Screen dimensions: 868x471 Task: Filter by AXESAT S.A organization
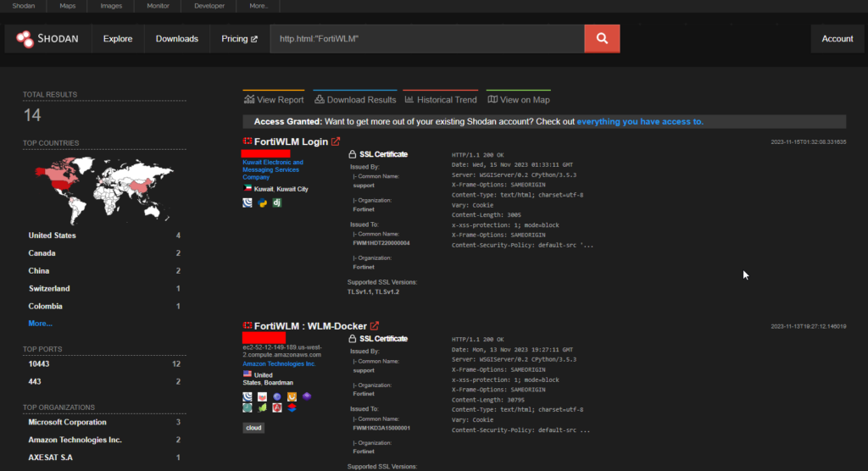point(104,457)
